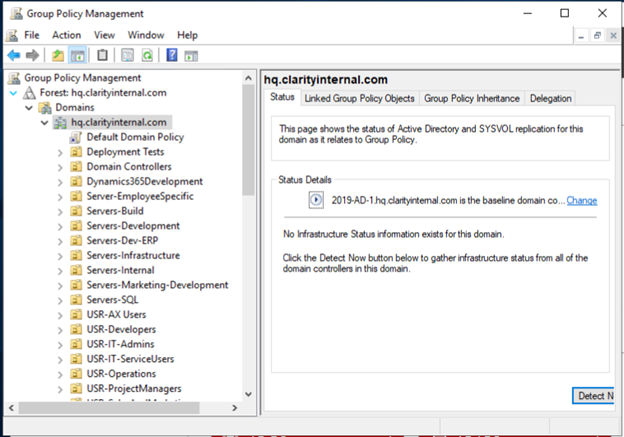Viewport: 624px width, 437px height.
Task: Click the tree pane horizontal scrollbar thumb
Action: [109, 408]
